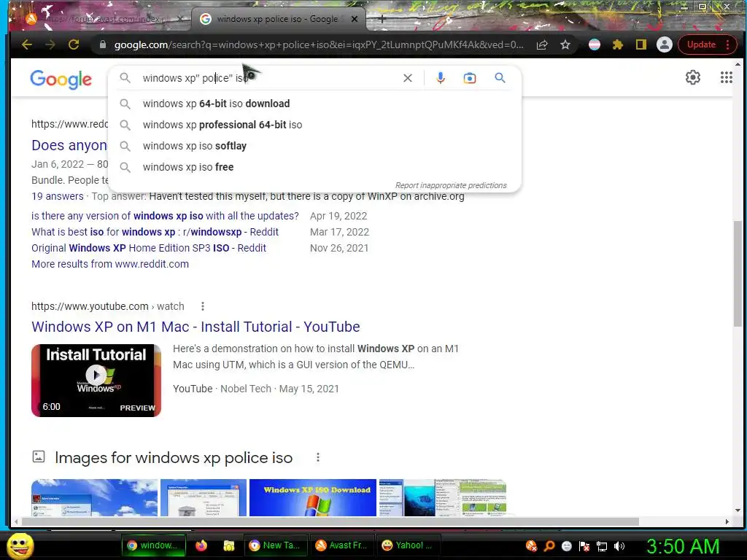Open What is best iso for windows xp link

tap(155, 232)
